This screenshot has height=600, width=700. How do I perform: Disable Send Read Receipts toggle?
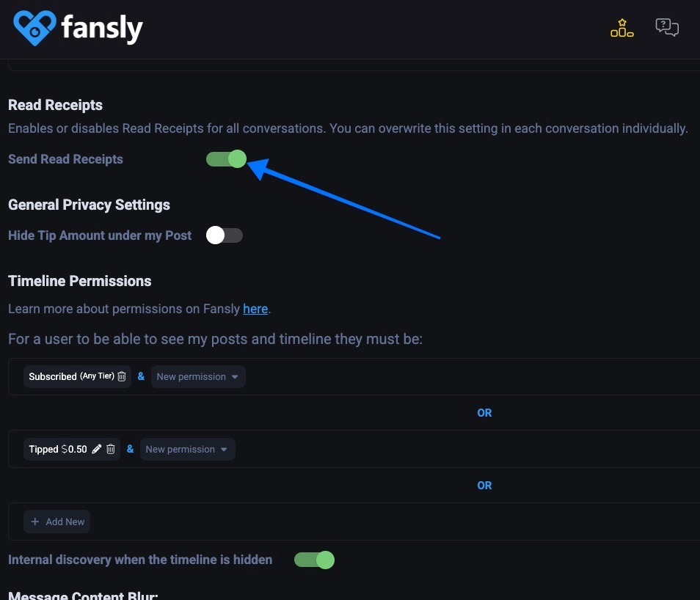[x=225, y=159]
